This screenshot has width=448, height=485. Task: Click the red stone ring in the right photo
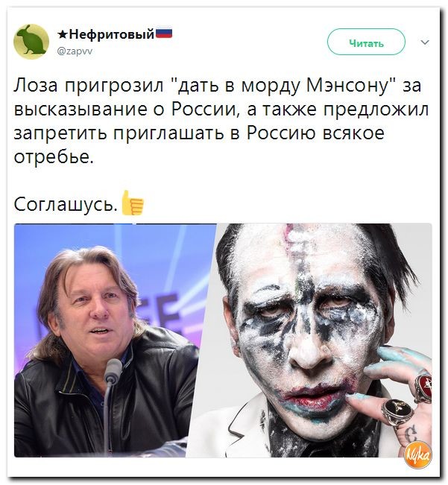(424, 388)
